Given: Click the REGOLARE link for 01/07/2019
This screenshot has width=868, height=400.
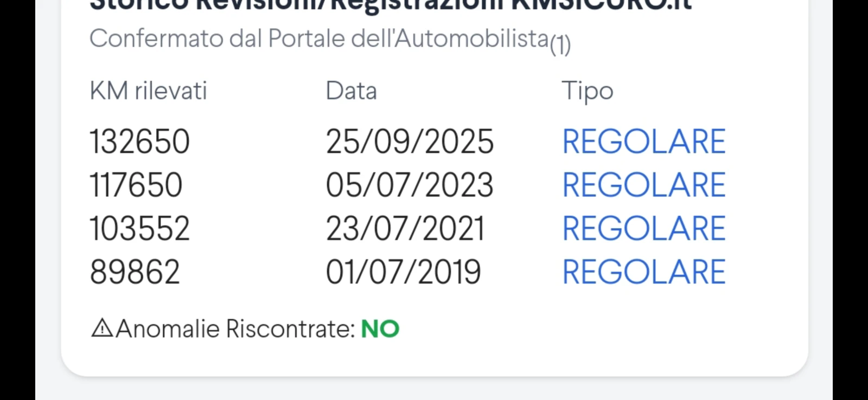Looking at the screenshot, I should point(643,272).
